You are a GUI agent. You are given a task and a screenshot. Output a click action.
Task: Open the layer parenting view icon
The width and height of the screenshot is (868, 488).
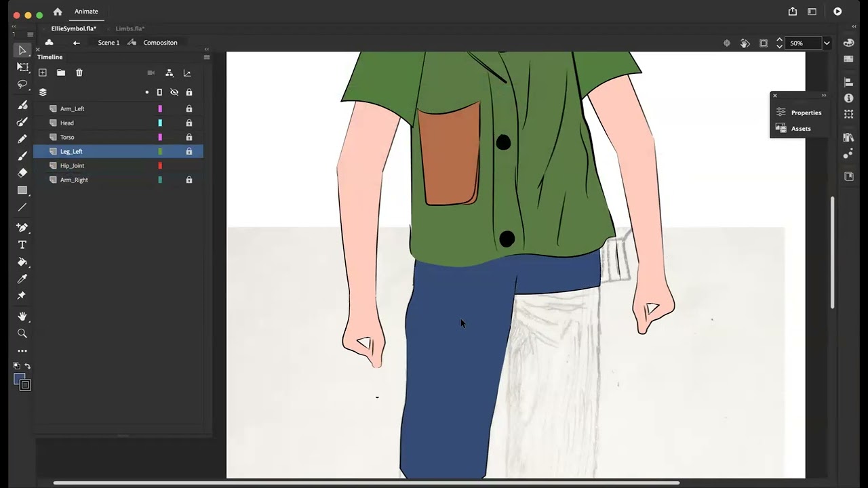pos(169,73)
